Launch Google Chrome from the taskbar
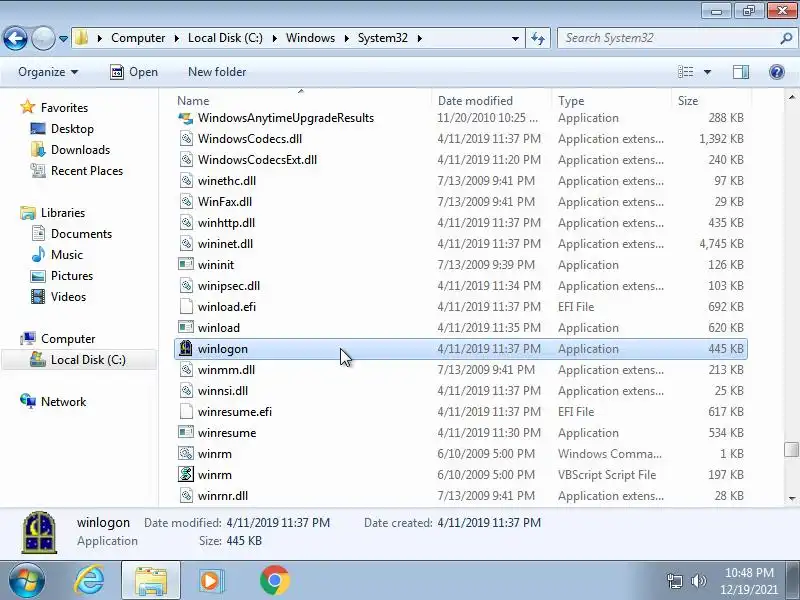Viewport: 800px width, 600px height. tap(274, 581)
